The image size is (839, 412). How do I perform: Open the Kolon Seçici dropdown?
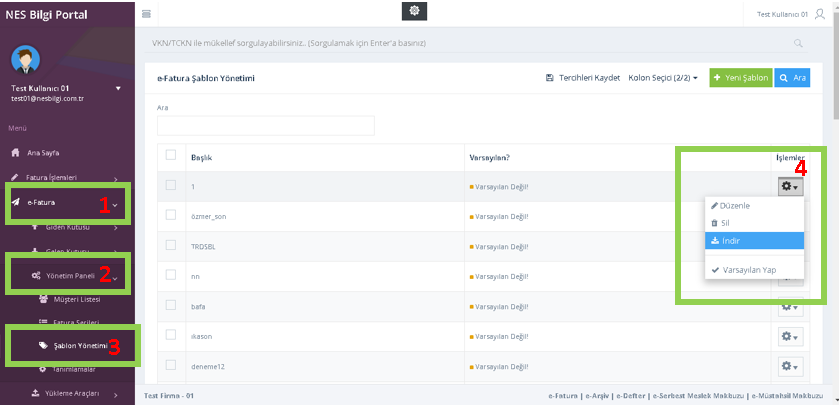point(662,78)
